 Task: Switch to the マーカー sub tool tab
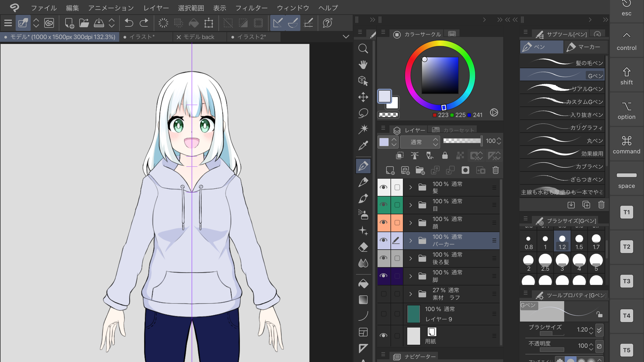586,47
